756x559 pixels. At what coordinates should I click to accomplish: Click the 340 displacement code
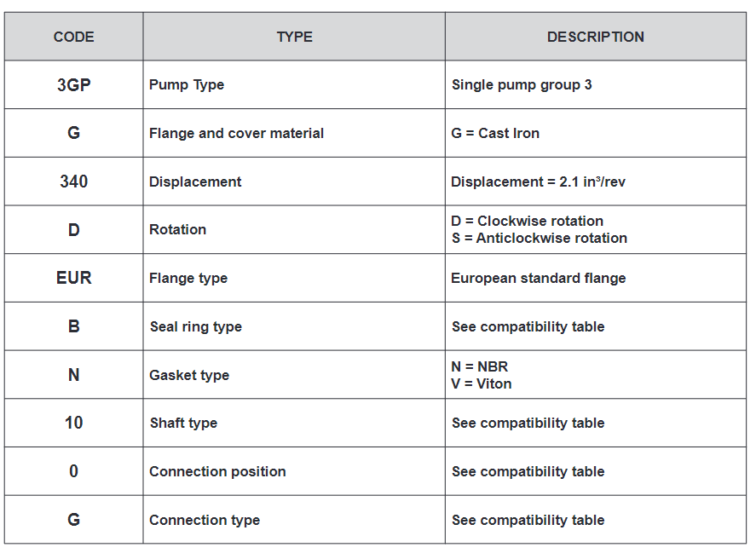pyautogui.click(x=74, y=182)
